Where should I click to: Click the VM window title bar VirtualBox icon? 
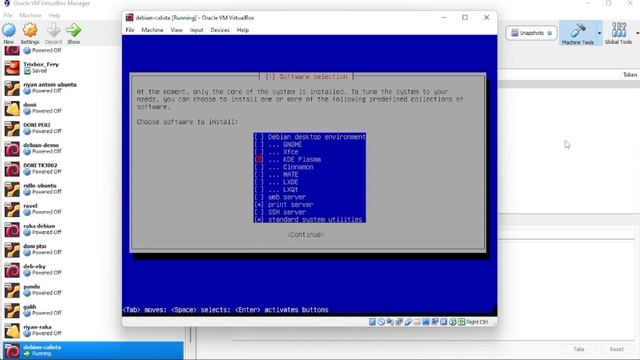[x=129, y=18]
